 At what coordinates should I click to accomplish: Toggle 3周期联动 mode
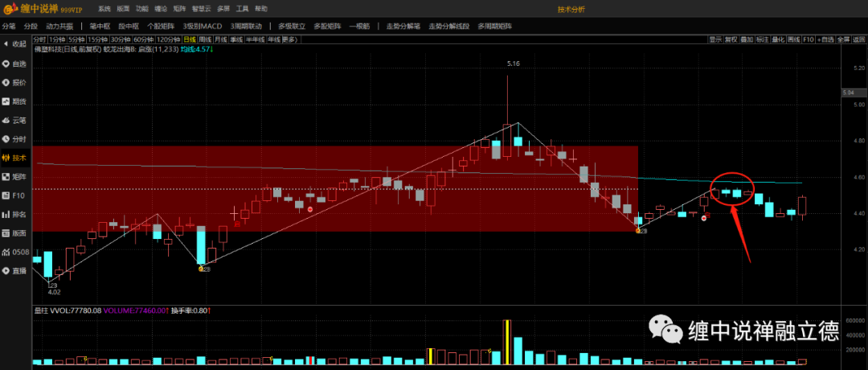[x=246, y=26]
